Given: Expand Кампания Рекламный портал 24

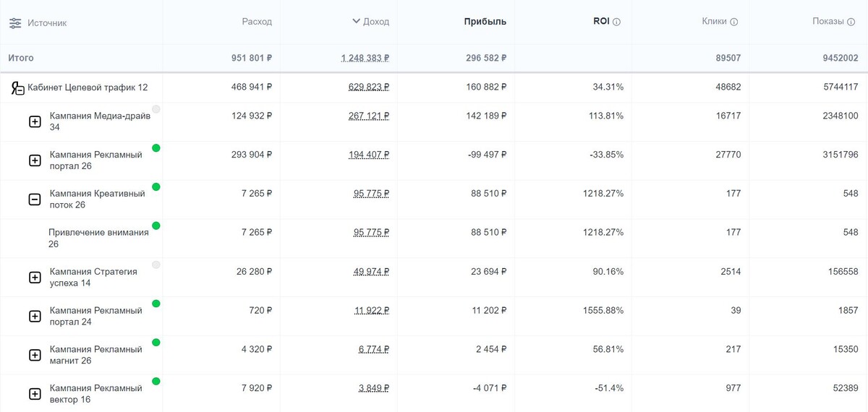Looking at the screenshot, I should tap(35, 316).
